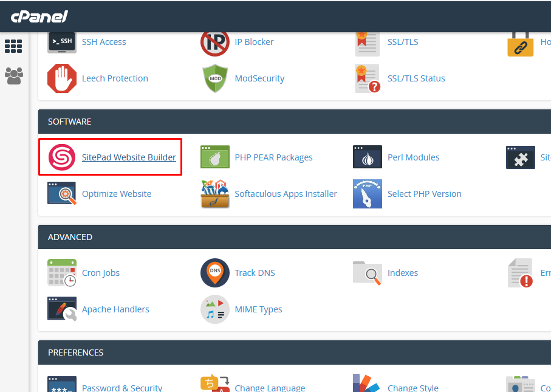Viewport: 551px width, 392px height.
Task: Click the Apache Handlers feather icon
Action: click(x=62, y=309)
